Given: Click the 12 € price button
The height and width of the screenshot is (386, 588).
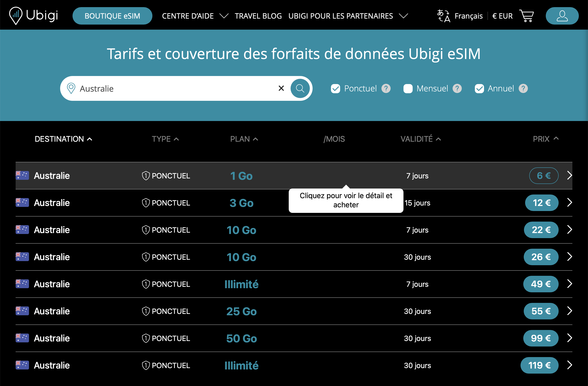Looking at the screenshot, I should pyautogui.click(x=542, y=203).
